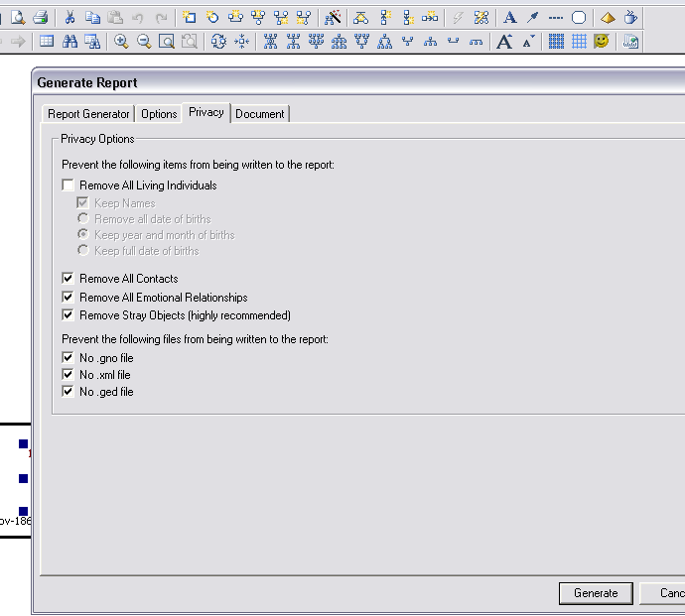This screenshot has width=685, height=616.
Task: Click the Zoom Out magnifier icon
Action: tap(144, 41)
